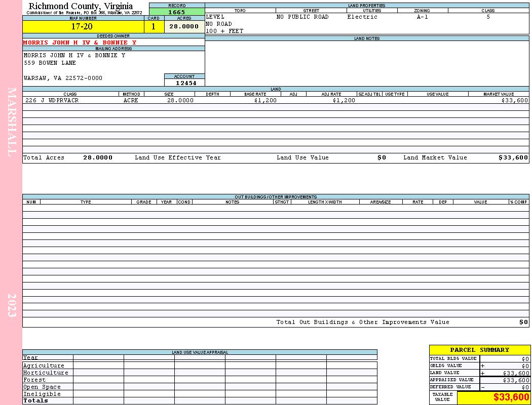The image size is (532, 405).
Task: Click the Total Out Buildings value $0
Action: click(x=523, y=322)
